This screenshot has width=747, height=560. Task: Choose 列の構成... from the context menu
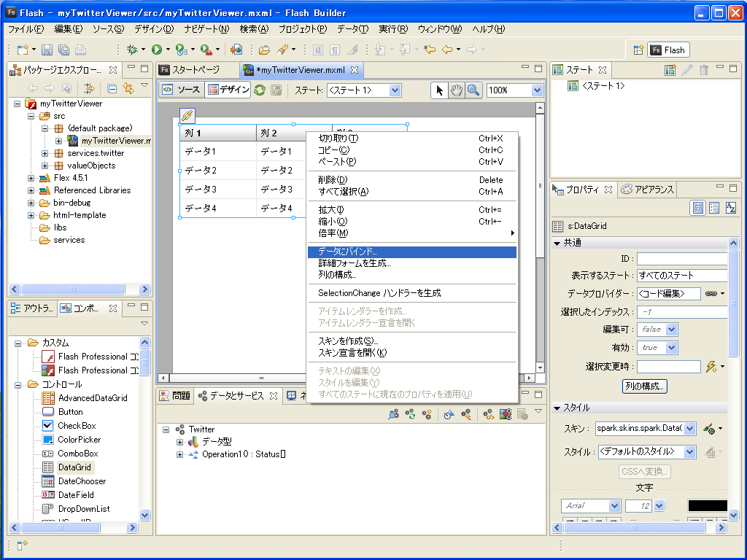coord(412,275)
